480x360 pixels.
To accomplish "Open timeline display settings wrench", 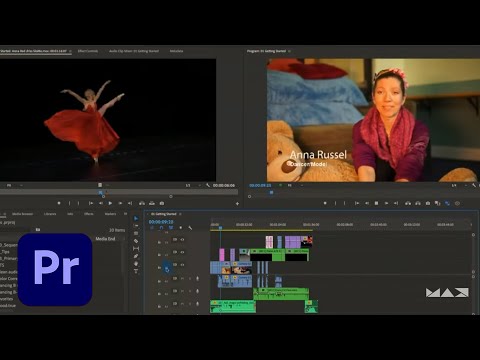I will point(190,228).
